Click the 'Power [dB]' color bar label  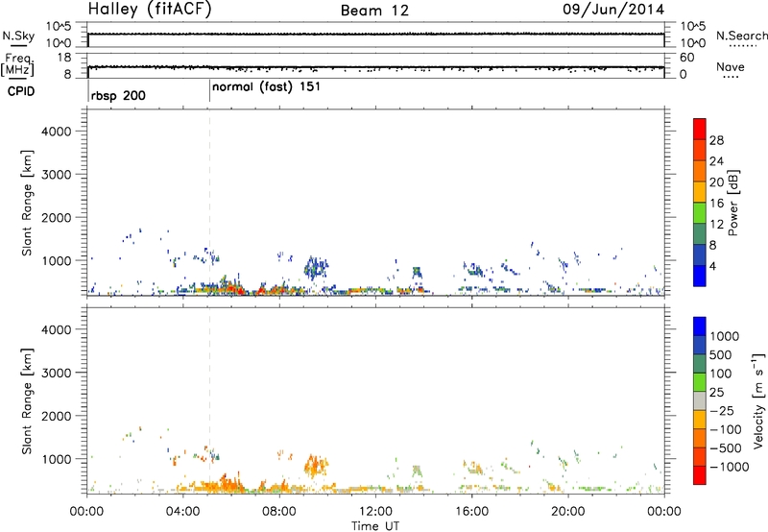pos(733,203)
